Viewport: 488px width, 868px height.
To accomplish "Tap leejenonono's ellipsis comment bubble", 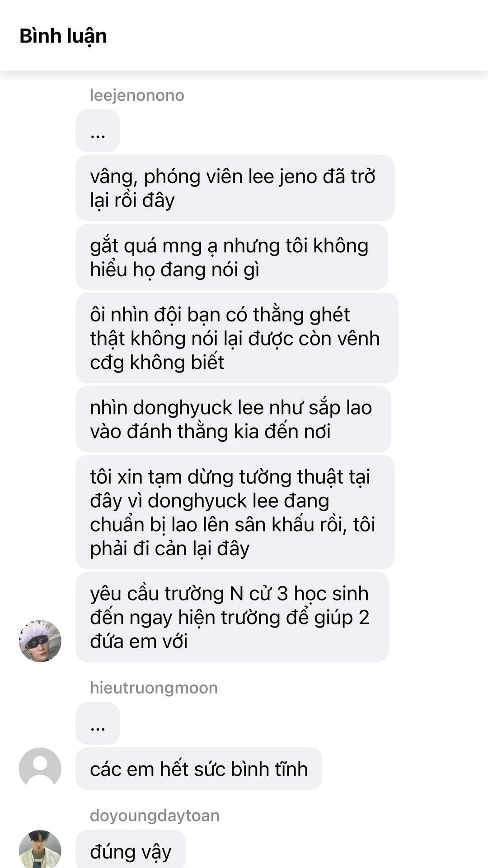I will (x=98, y=131).
